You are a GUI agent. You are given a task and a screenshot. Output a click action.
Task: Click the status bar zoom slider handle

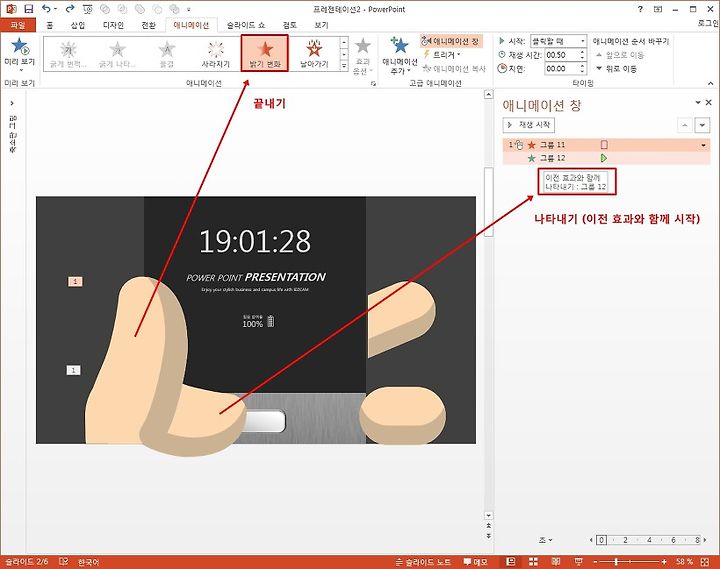click(616, 562)
